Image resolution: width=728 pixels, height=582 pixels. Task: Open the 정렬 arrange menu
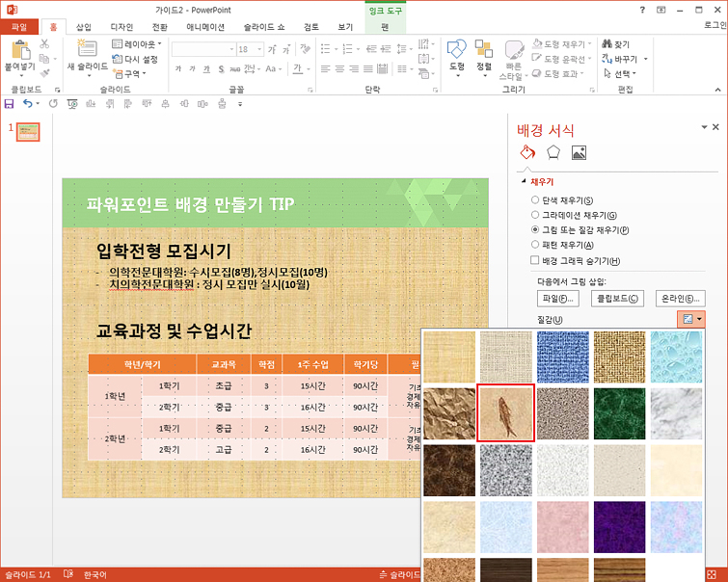[484, 57]
